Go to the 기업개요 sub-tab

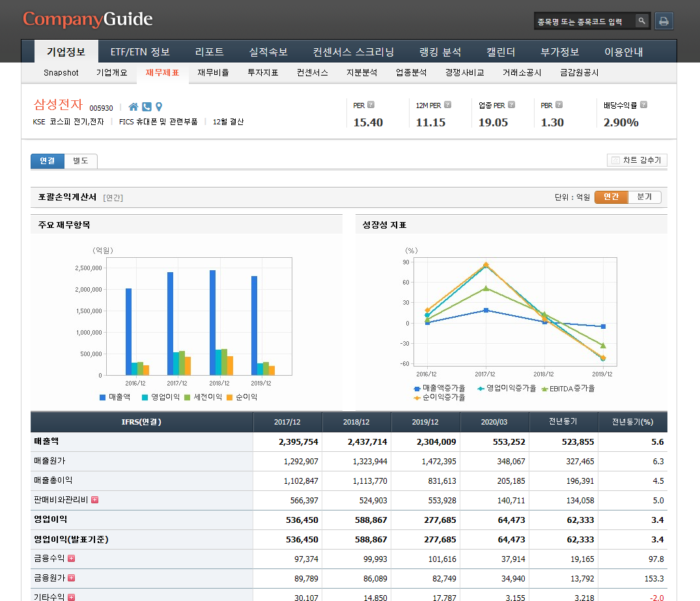click(111, 73)
